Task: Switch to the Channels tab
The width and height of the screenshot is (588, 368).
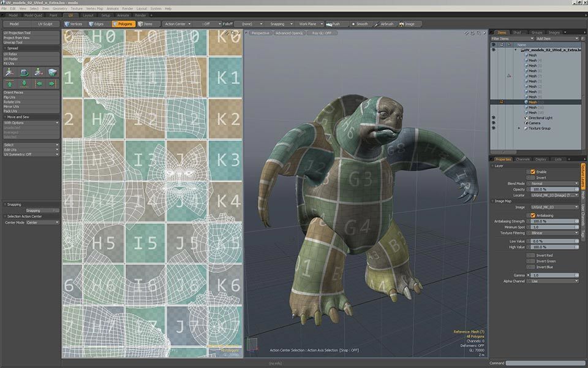Action: [x=522, y=159]
